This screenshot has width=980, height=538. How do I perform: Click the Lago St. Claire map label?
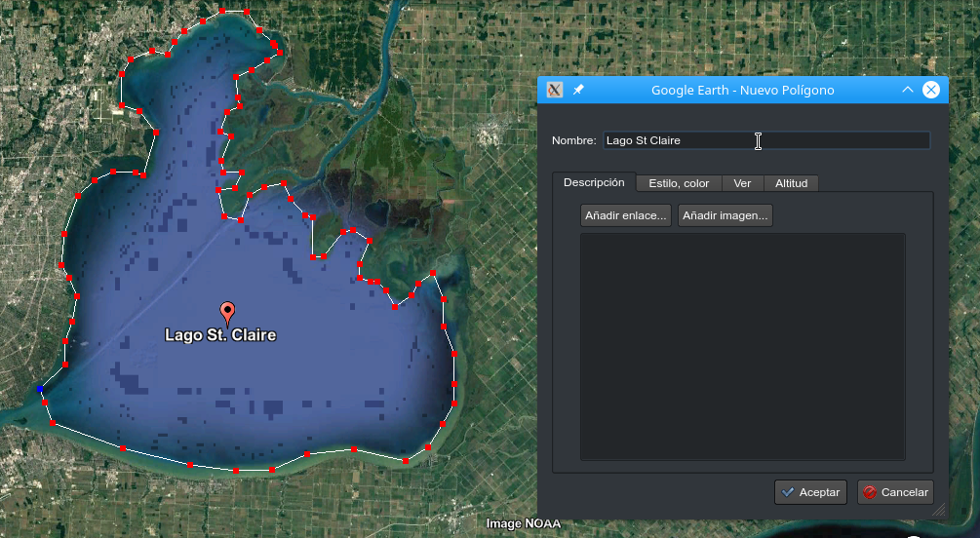tap(220, 335)
